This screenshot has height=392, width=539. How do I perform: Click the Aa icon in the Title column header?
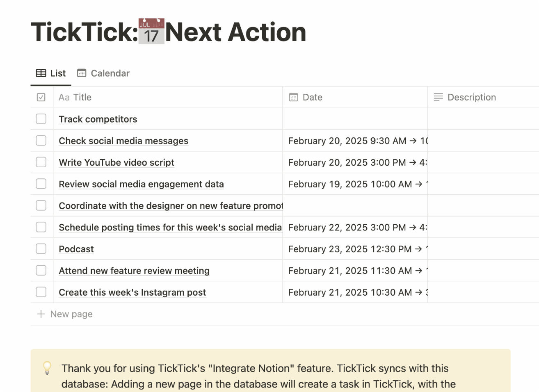point(64,97)
